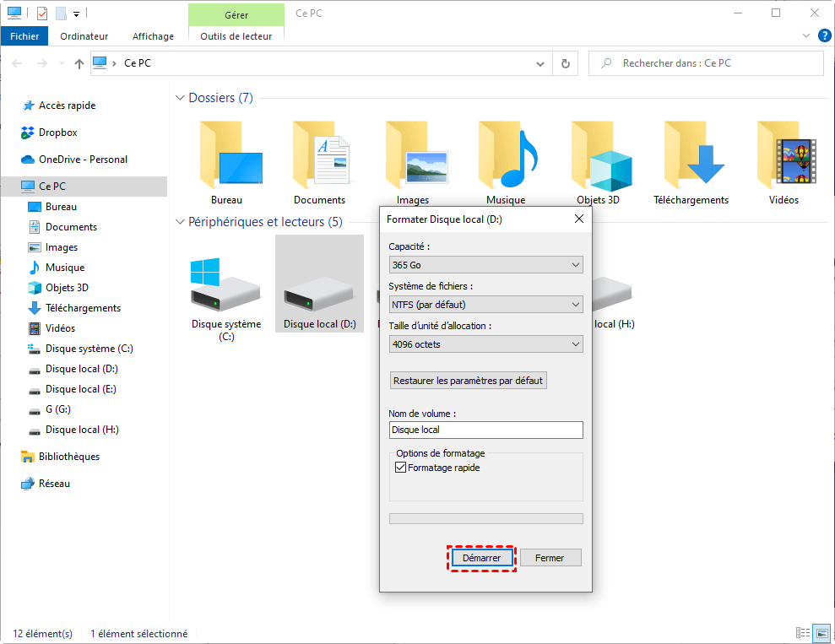The image size is (835, 644).
Task: Switch to details view button
Action: point(803,633)
